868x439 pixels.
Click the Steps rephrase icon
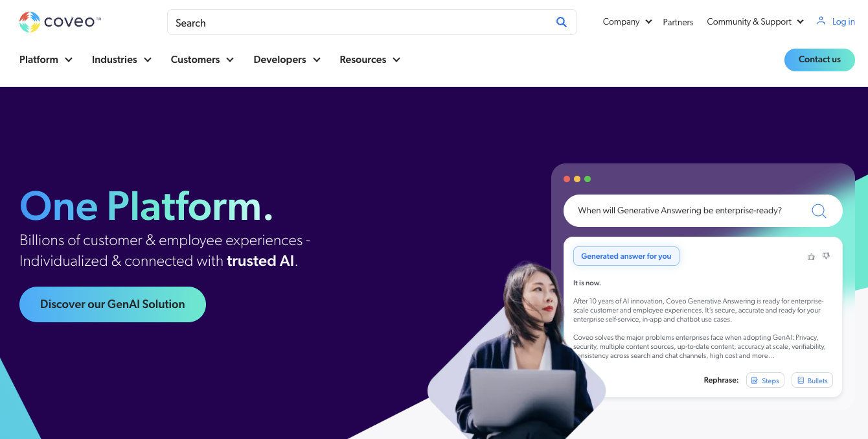pyautogui.click(x=755, y=381)
